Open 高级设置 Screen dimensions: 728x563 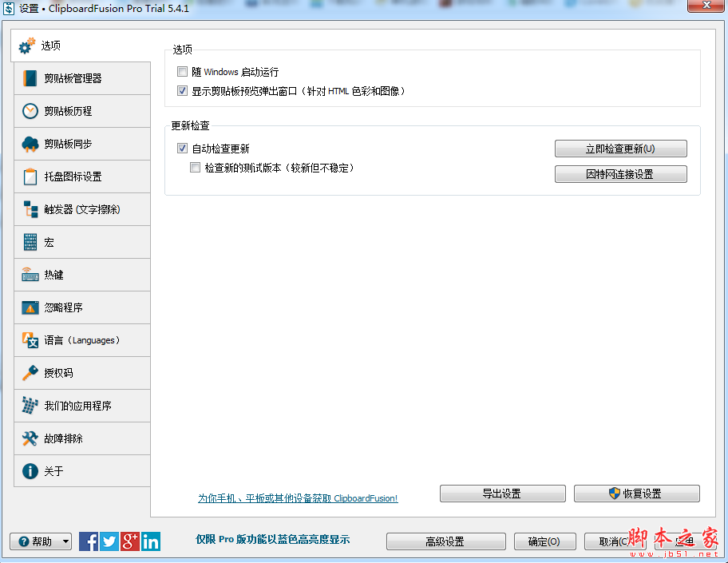click(x=446, y=541)
